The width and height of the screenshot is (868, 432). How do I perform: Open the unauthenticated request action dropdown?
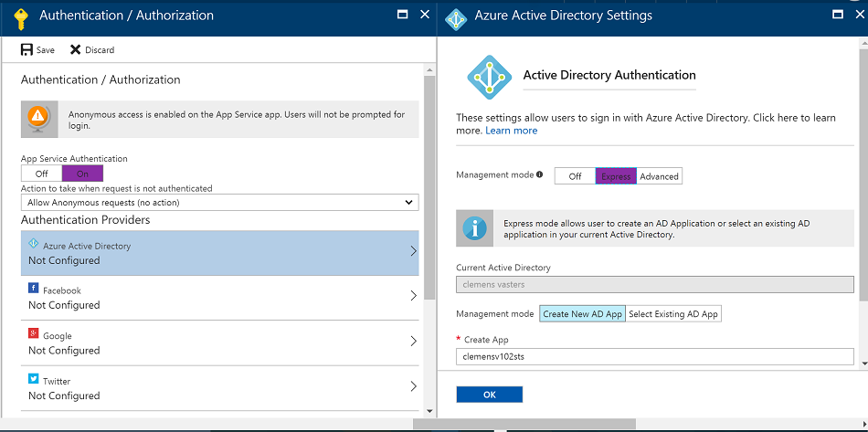pyautogui.click(x=220, y=203)
